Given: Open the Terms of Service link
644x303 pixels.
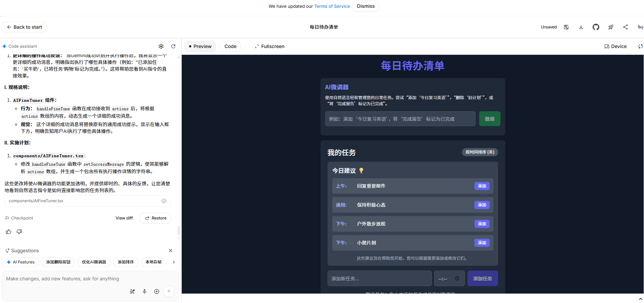Looking at the screenshot, I should pyautogui.click(x=332, y=6).
